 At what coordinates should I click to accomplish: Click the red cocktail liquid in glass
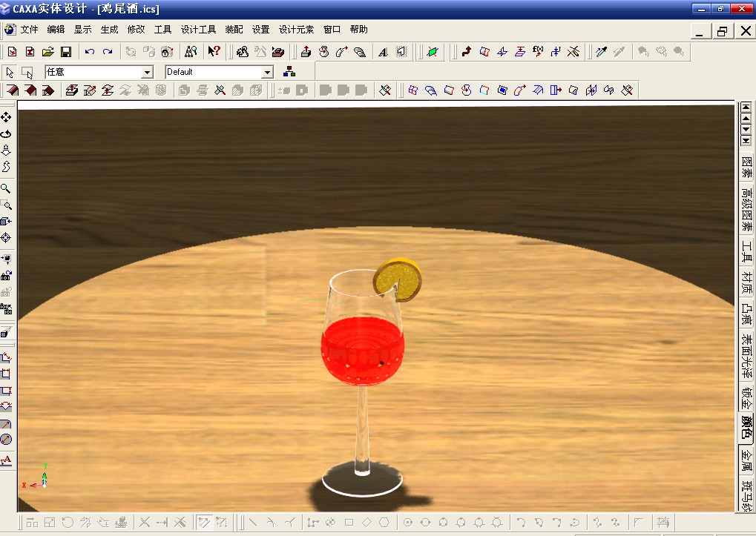[362, 351]
